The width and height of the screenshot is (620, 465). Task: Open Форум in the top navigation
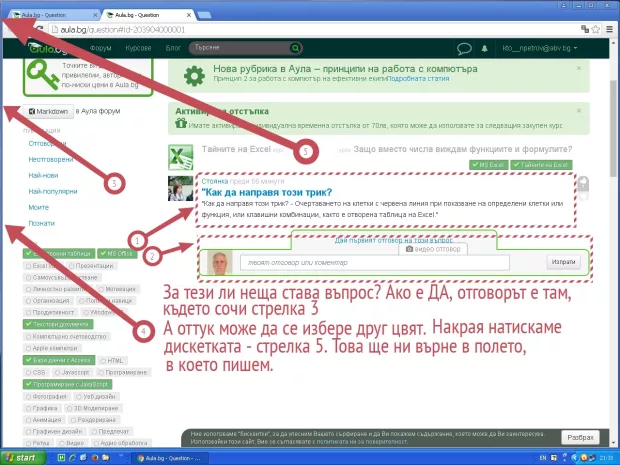[x=100, y=48]
